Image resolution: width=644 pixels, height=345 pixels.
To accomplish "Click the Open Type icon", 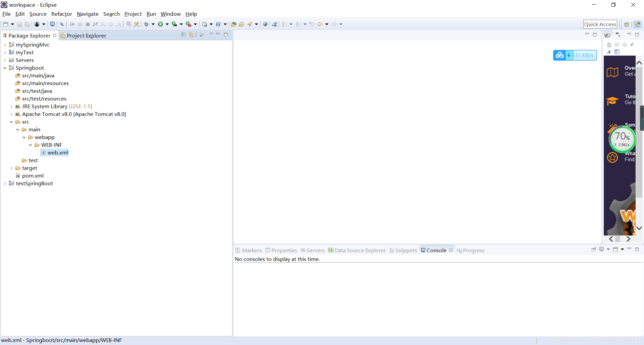I will [234, 24].
